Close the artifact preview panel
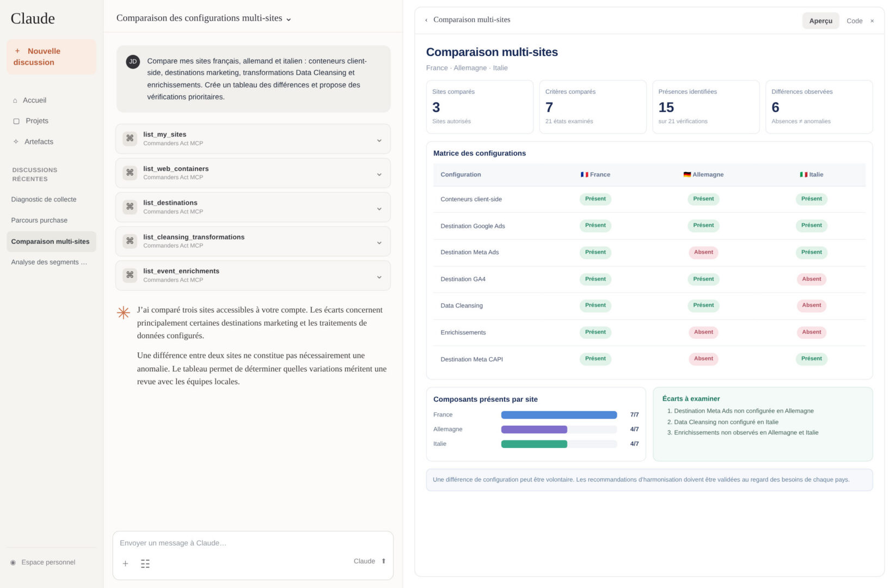 point(872,21)
